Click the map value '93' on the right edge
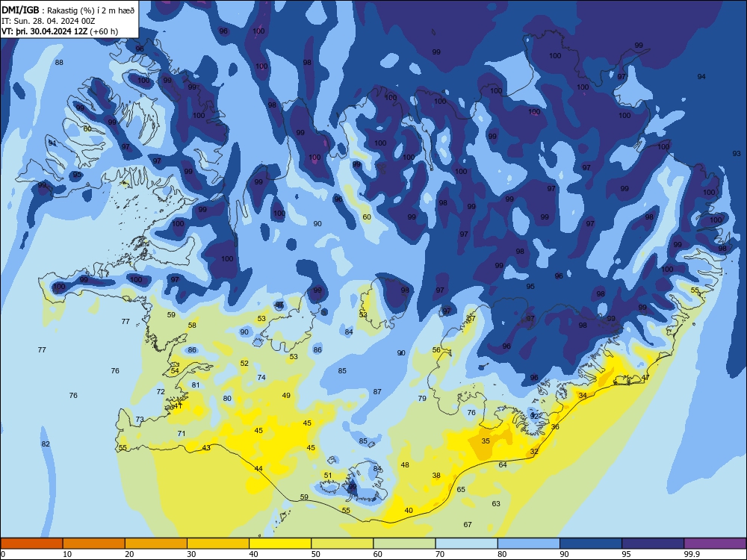747x560 pixels. [737, 153]
